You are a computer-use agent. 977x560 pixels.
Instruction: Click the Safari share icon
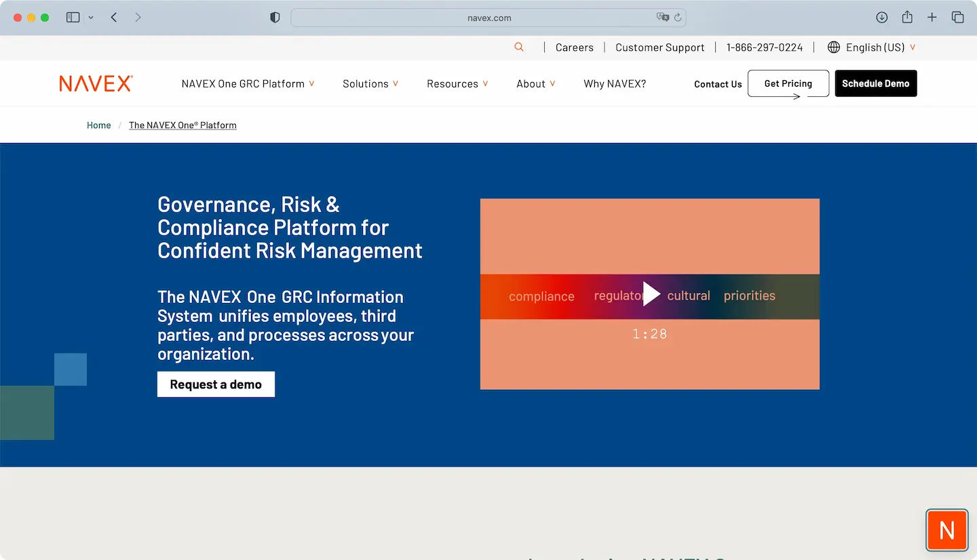point(907,17)
